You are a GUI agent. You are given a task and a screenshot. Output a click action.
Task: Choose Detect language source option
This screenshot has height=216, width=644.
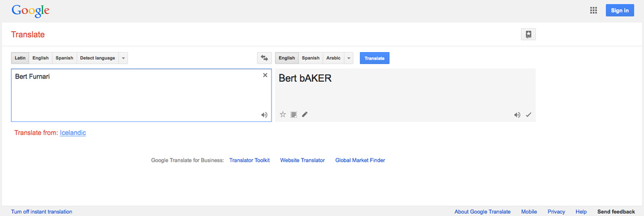pos(97,58)
